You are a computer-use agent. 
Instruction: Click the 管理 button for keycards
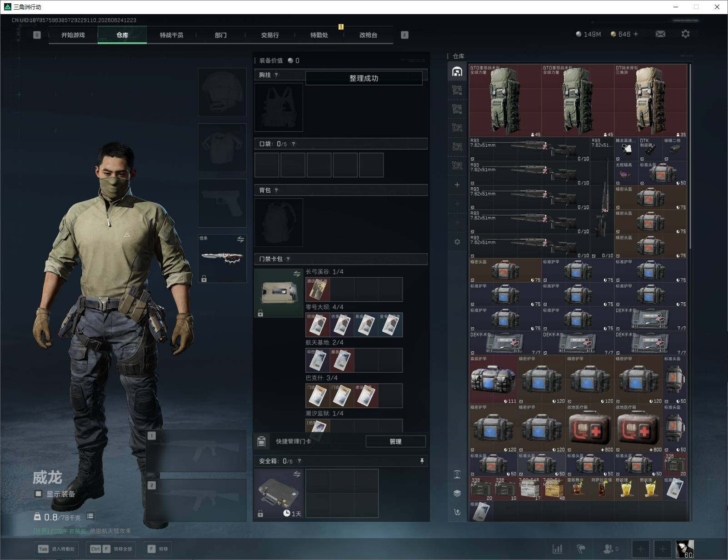[395, 441]
